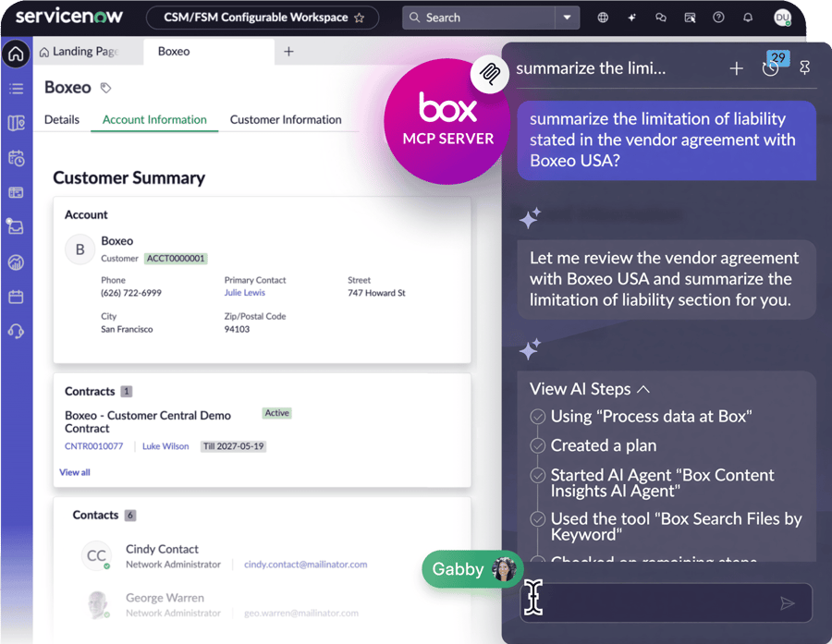The height and width of the screenshot is (644, 832).
Task: Start a new chat with the plus icon
Action: [x=736, y=68]
